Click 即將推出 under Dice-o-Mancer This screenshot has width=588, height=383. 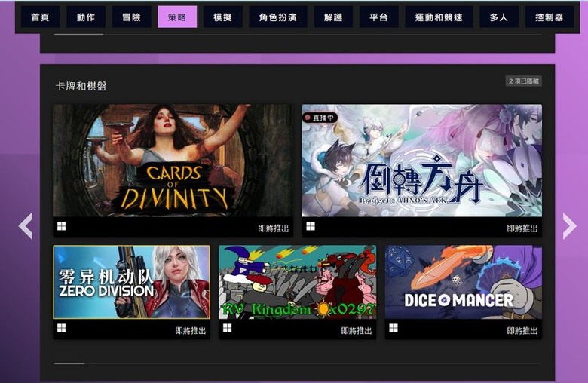[522, 330]
